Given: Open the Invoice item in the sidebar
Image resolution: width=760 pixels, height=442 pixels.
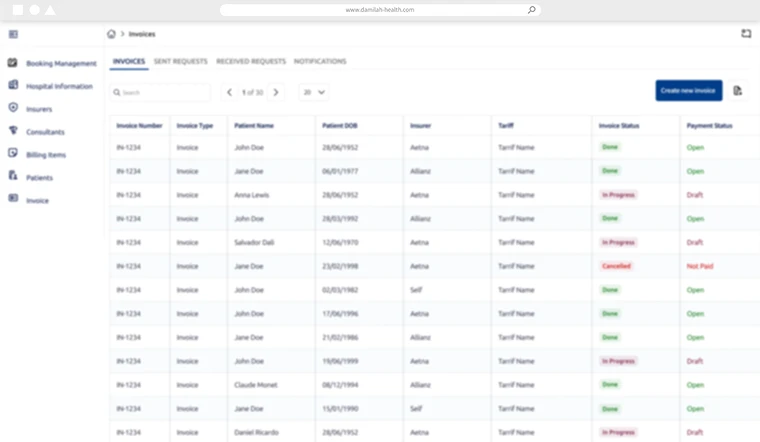Looking at the screenshot, I should 37,201.
